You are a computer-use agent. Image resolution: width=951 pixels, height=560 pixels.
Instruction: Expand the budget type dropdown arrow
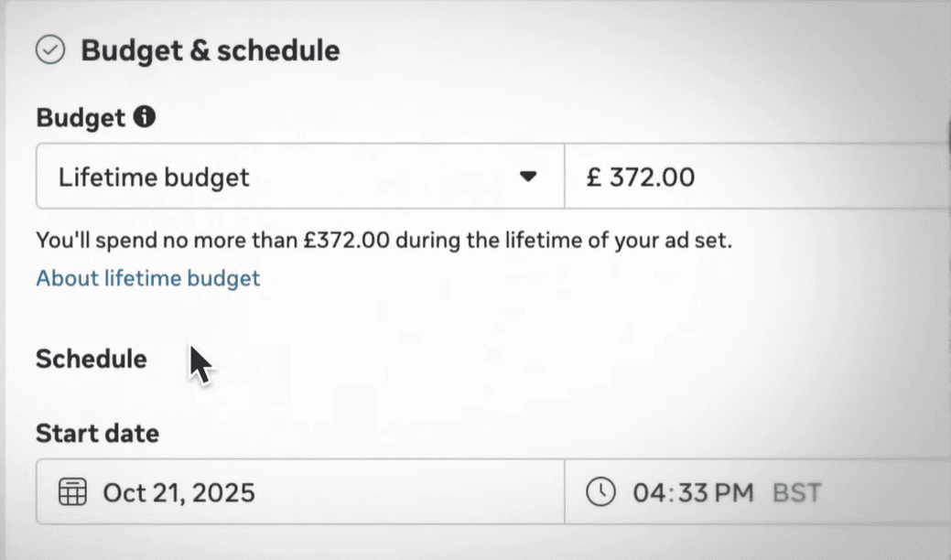pyautogui.click(x=528, y=177)
